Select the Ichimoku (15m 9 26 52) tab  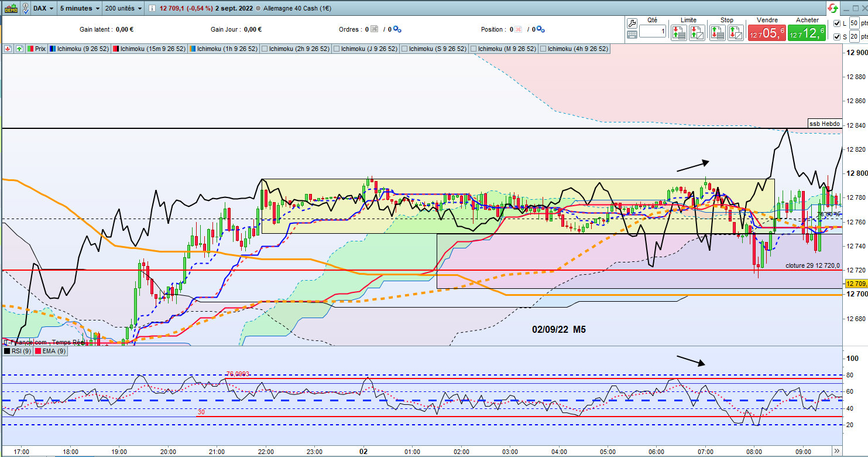pyautogui.click(x=149, y=49)
